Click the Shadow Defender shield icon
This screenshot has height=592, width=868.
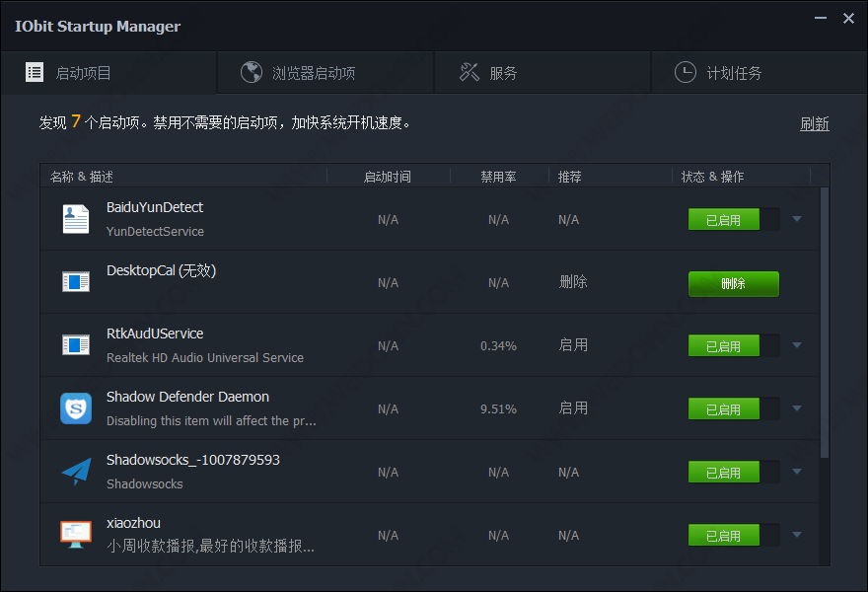(76, 408)
